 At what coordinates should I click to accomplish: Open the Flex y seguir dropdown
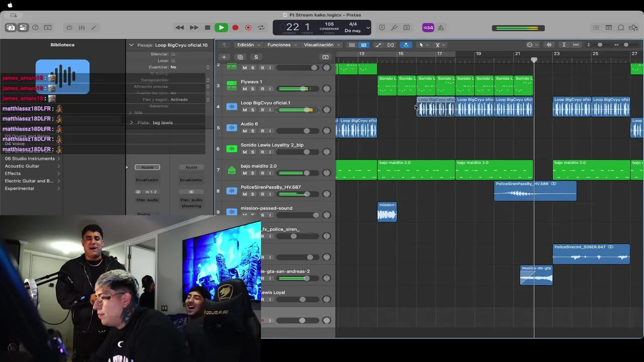coord(190,100)
